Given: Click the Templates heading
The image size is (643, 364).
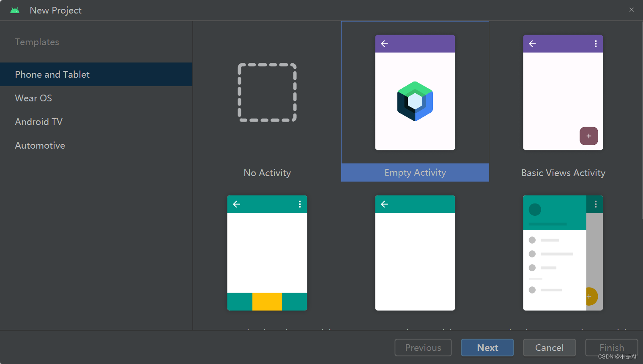Looking at the screenshot, I should click(37, 42).
